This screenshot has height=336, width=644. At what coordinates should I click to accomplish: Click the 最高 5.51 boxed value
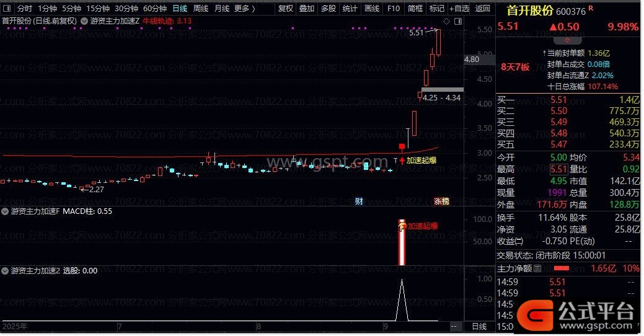559,169
